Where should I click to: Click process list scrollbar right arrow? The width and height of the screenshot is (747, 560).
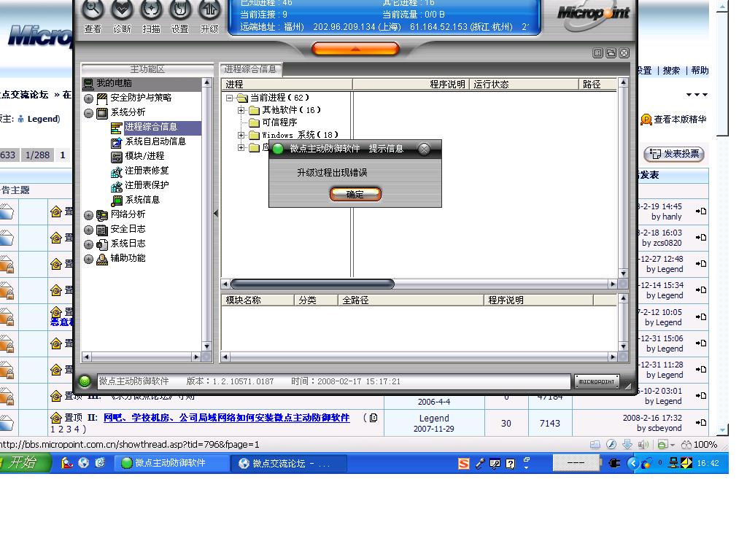[613, 284]
